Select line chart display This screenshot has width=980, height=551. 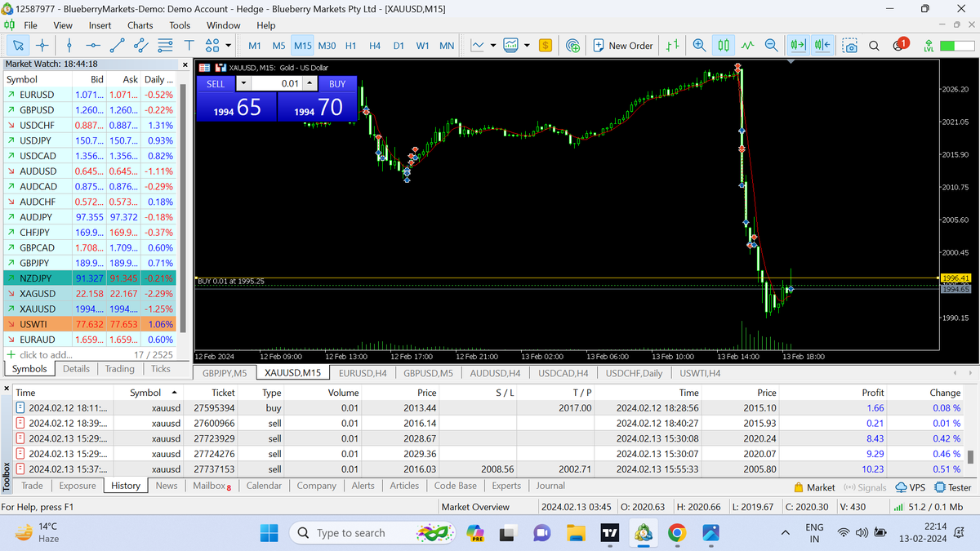point(747,46)
